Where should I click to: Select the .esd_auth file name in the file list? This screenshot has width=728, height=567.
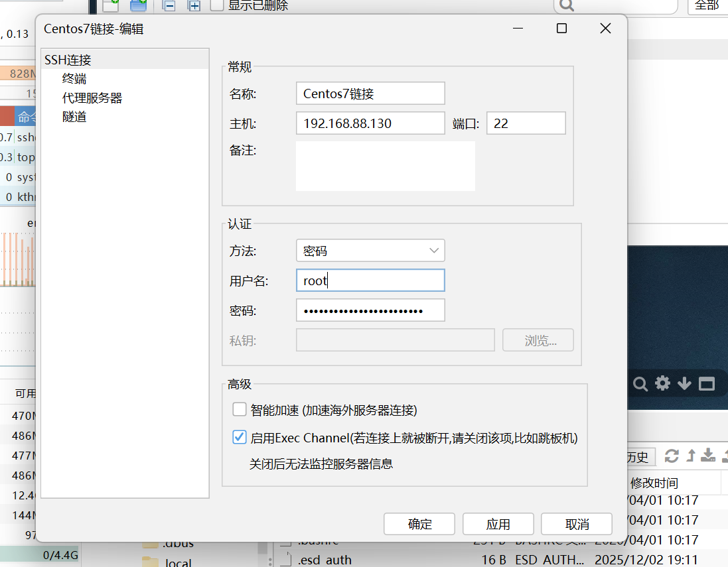tap(325, 560)
